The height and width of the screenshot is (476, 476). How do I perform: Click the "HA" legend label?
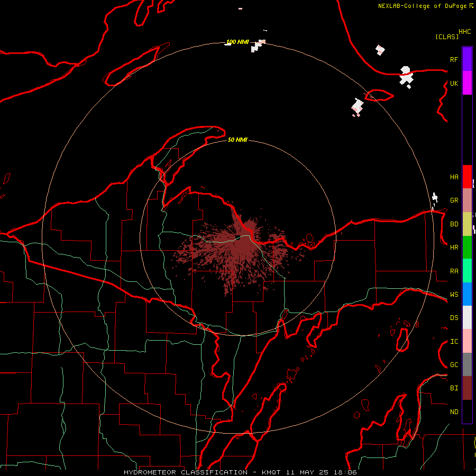click(x=454, y=177)
